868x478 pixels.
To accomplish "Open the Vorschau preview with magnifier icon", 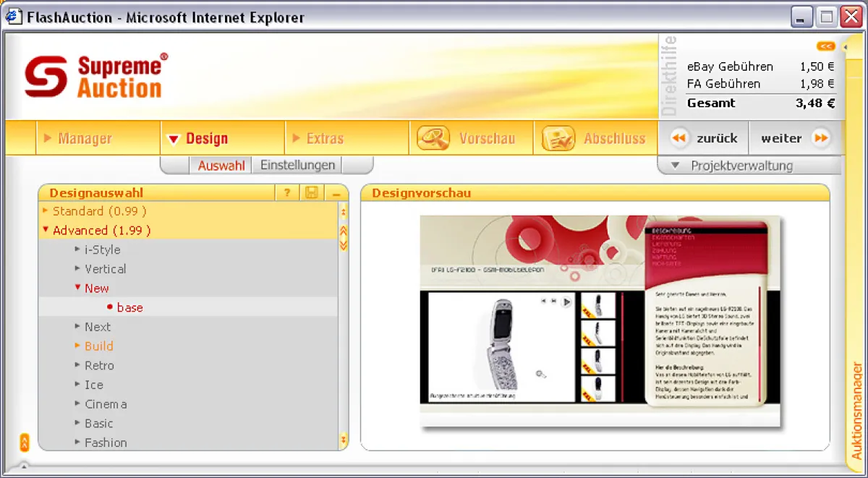I will (433, 137).
